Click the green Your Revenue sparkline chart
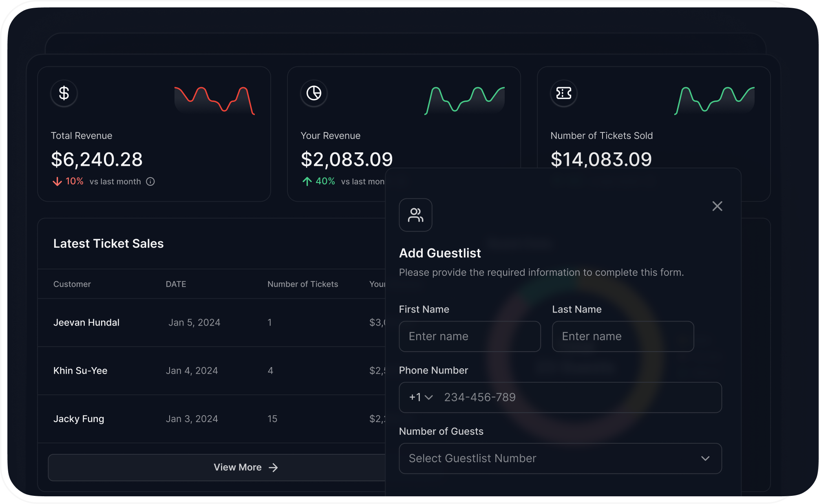This screenshot has height=504, width=819. (x=464, y=100)
